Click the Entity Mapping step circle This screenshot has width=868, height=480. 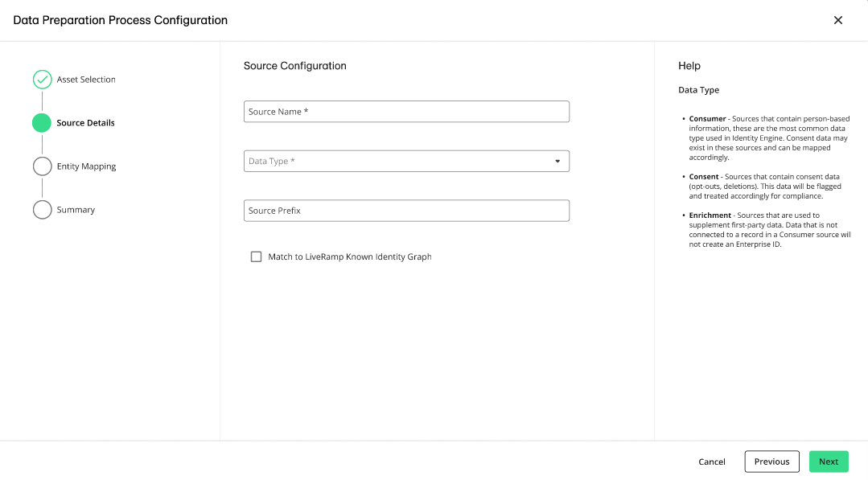pos(42,166)
